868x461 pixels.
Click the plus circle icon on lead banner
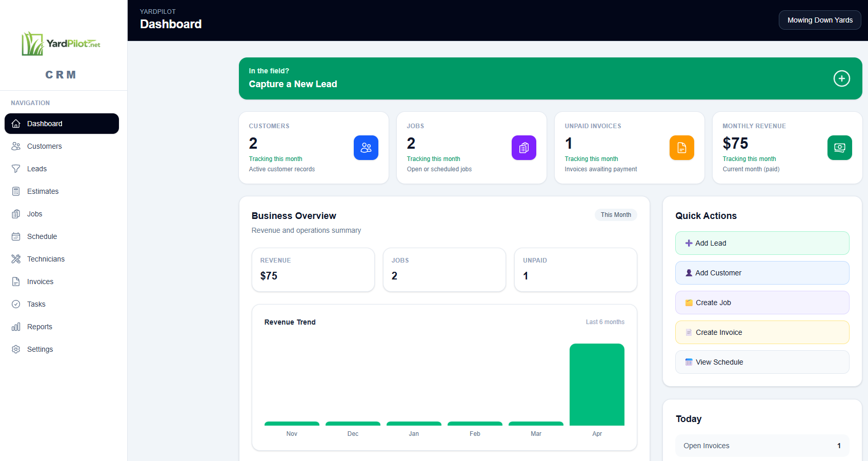841,78
